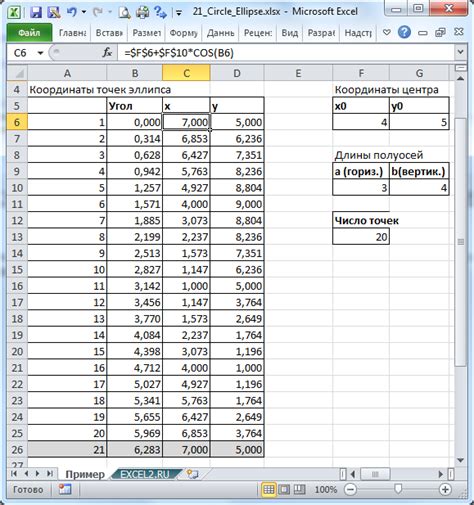Image resolution: width=474 pixels, height=505 pixels.
Task: Go to next sheet navigation arrow
Action: [x=37, y=474]
